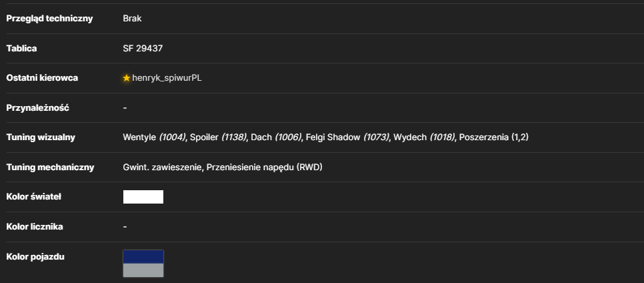The image size is (644, 283).
Task: Click the Kolor licznika label
Action: [x=35, y=227]
